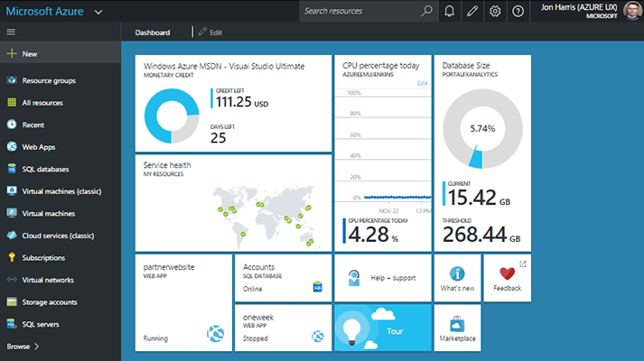Click the Accounts Online status text
Viewport: 644px width, 361px height.
(x=252, y=289)
